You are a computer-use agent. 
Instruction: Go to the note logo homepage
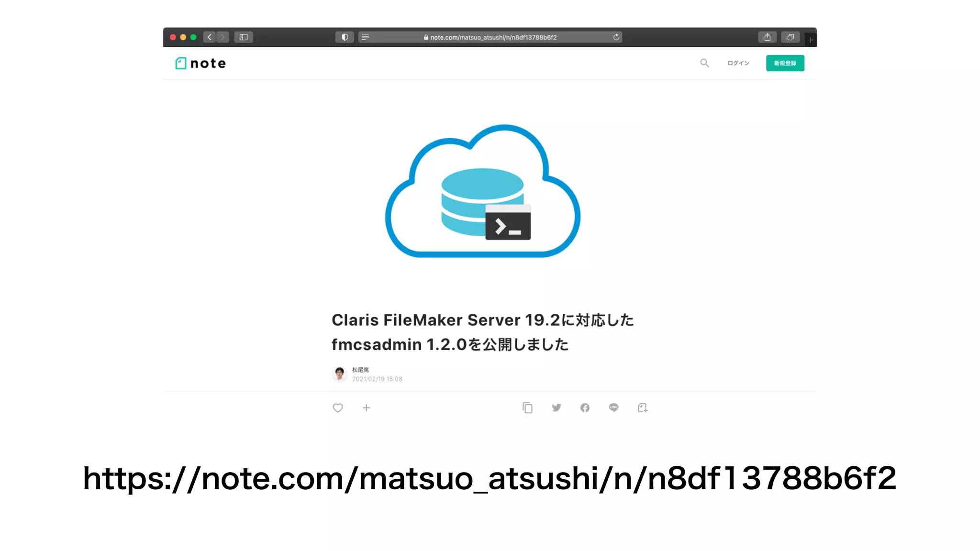point(200,63)
